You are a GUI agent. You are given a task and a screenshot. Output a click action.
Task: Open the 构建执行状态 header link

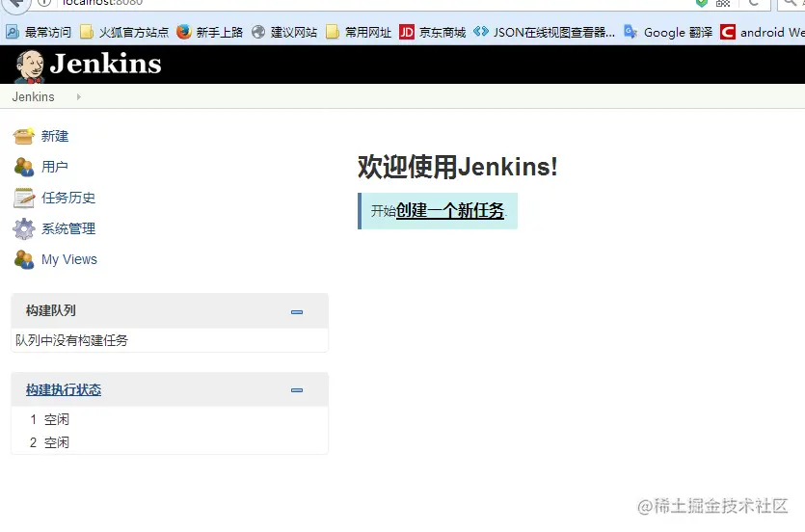point(64,390)
